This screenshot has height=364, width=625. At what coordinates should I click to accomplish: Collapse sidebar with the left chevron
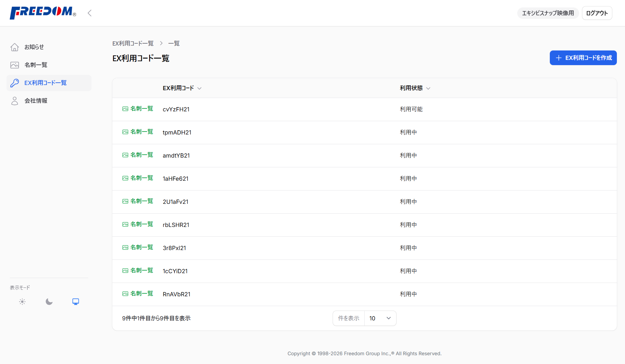pyautogui.click(x=90, y=13)
